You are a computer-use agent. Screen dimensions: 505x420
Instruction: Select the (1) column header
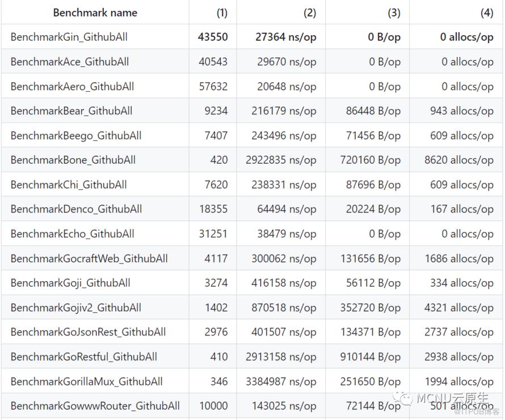(x=222, y=12)
